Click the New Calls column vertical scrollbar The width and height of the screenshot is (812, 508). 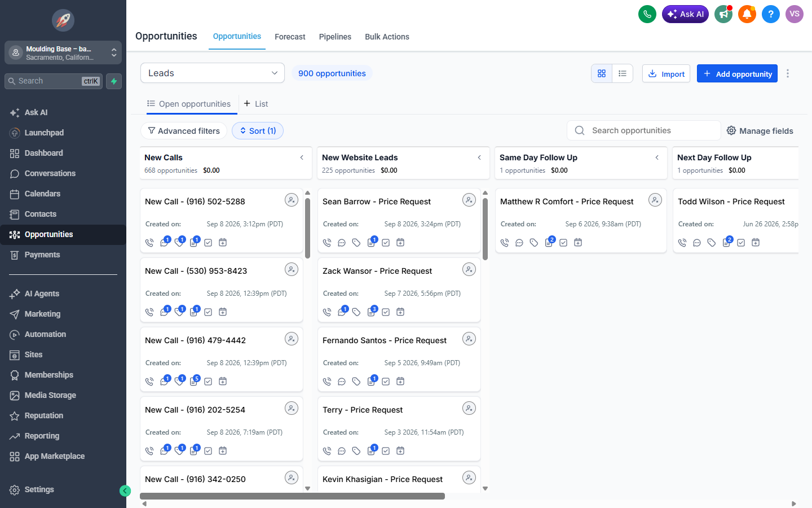click(307, 229)
